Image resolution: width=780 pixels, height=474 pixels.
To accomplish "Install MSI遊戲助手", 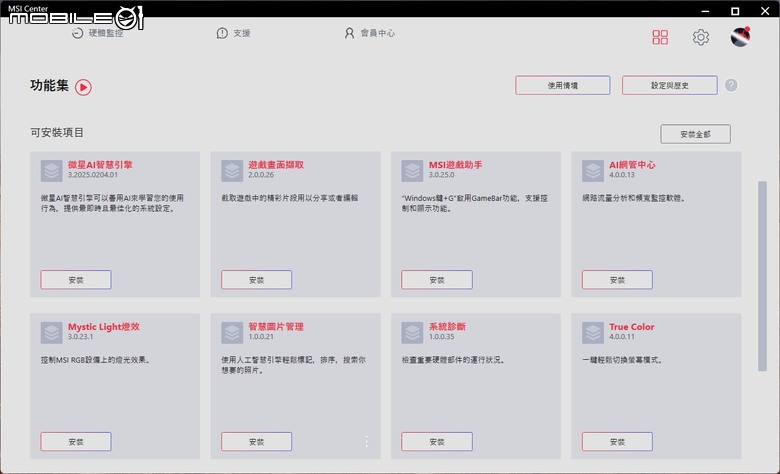I will coord(437,280).
